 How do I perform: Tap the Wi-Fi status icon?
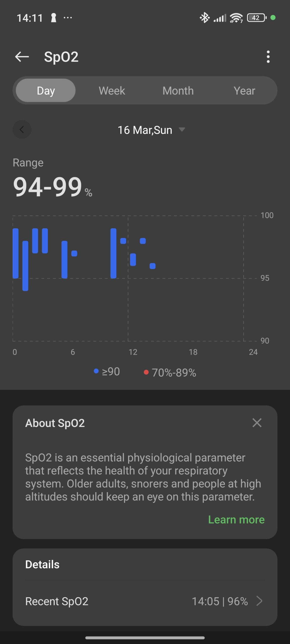236,18
